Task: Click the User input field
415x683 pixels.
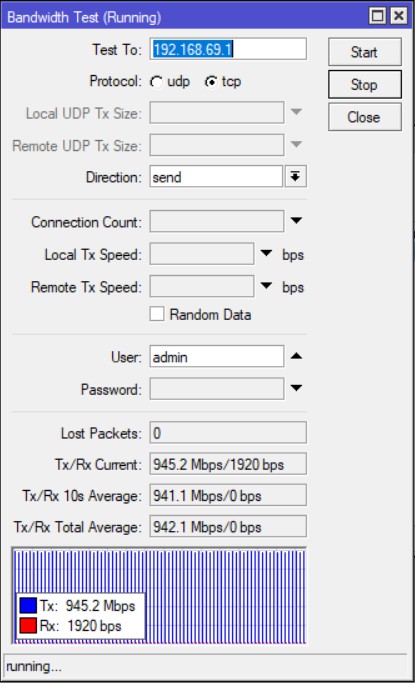Action: tap(217, 357)
